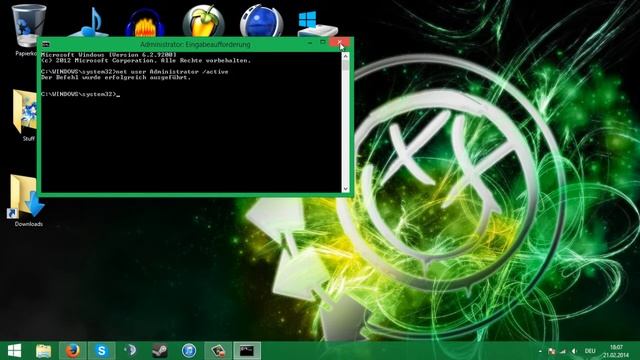Click the console scrollbar up arrow

(x=346, y=56)
